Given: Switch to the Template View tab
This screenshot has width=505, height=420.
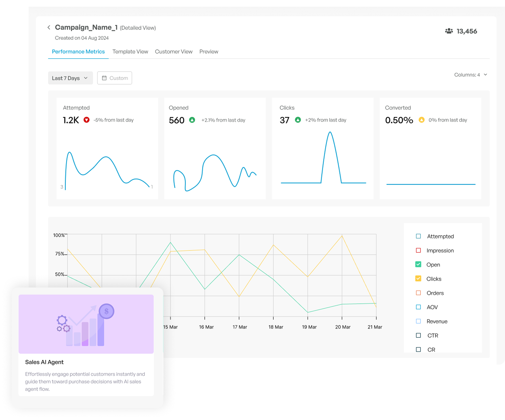Looking at the screenshot, I should [130, 52].
